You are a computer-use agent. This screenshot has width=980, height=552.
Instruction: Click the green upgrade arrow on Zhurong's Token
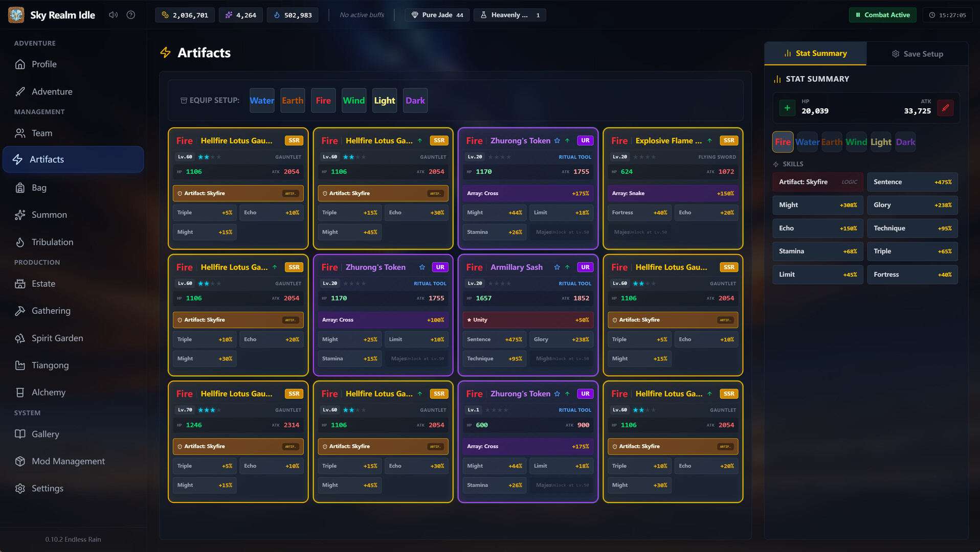567,140
